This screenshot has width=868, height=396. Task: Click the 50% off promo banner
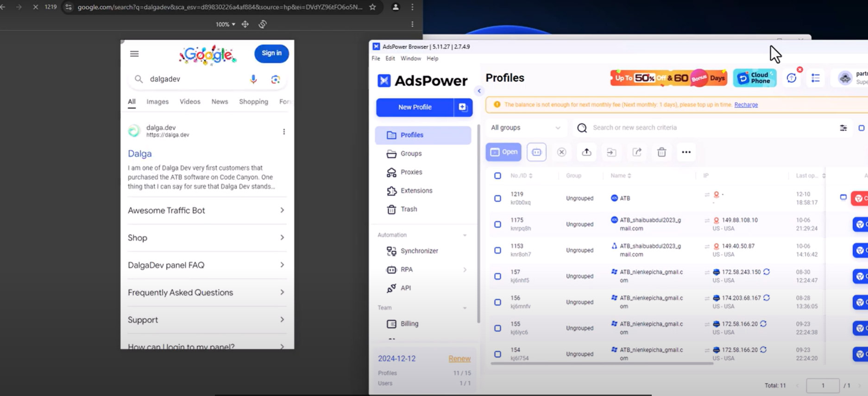(x=668, y=78)
